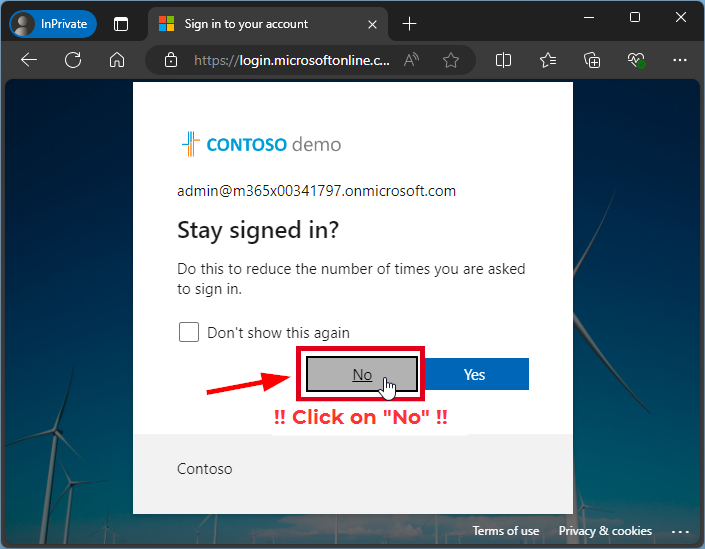This screenshot has width=705, height=549.
Task: Open Collections
Action: click(592, 60)
